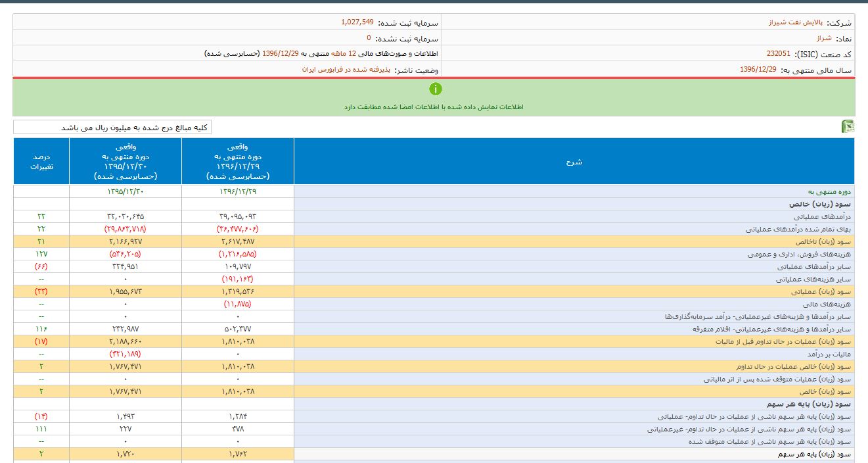This screenshot has width=868, height=463.
Task: Click per-share row label ending in تداوم- غیرعملیاتی
Action: click(749, 429)
